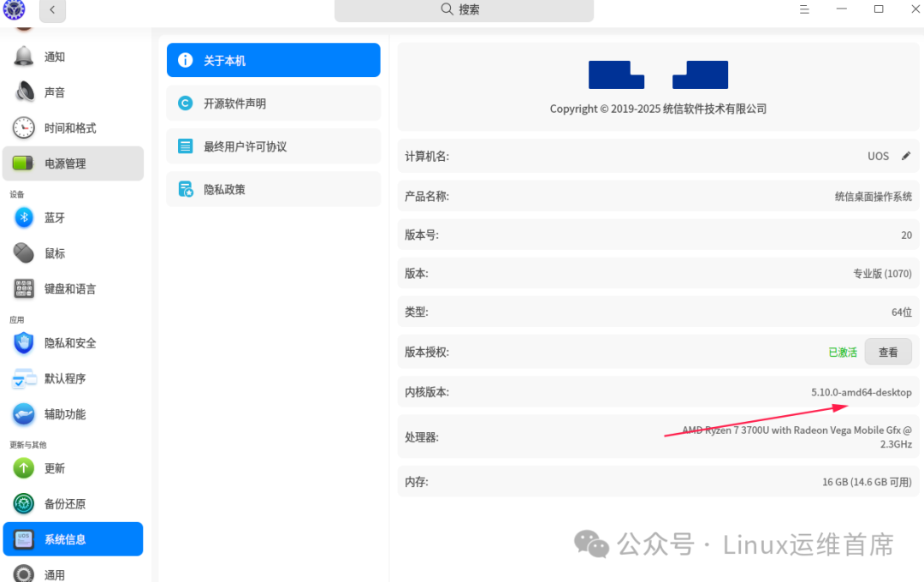
Task: Open the 更新 update settings
Action: [53, 468]
